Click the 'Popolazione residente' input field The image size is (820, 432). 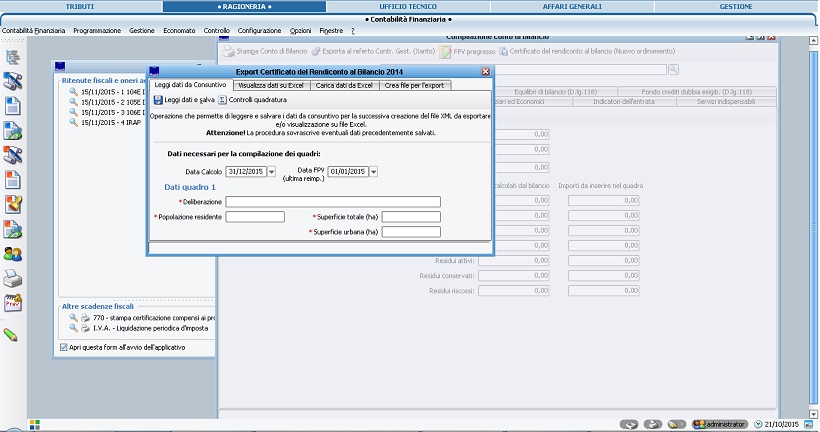pos(255,216)
